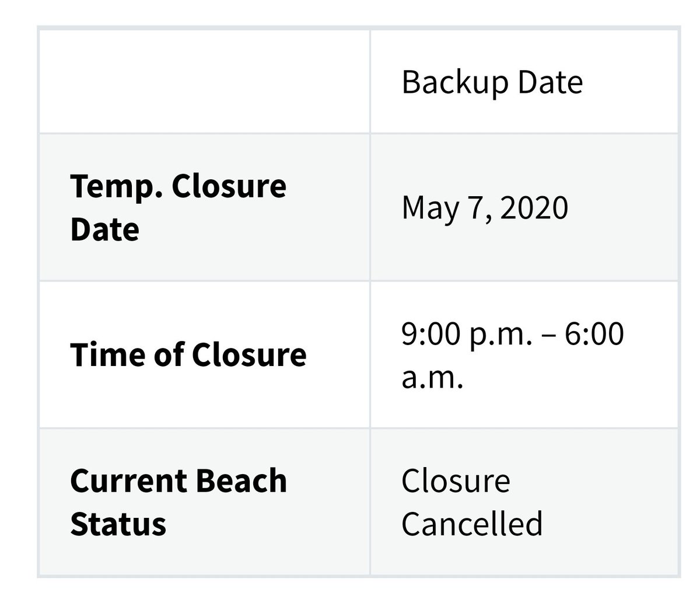Viewport: 700px width, 606px height.
Task: Click the Backup Date column header
Action: (x=492, y=82)
